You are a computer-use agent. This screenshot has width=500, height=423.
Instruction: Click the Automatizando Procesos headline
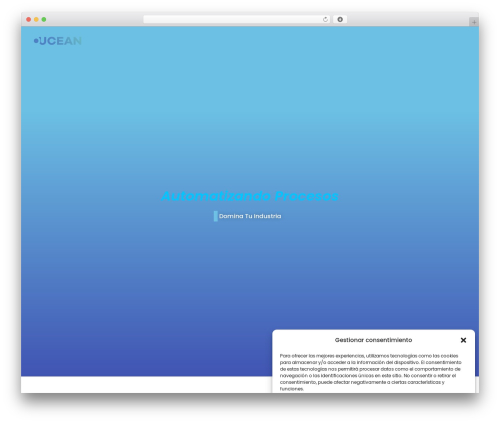point(250,196)
